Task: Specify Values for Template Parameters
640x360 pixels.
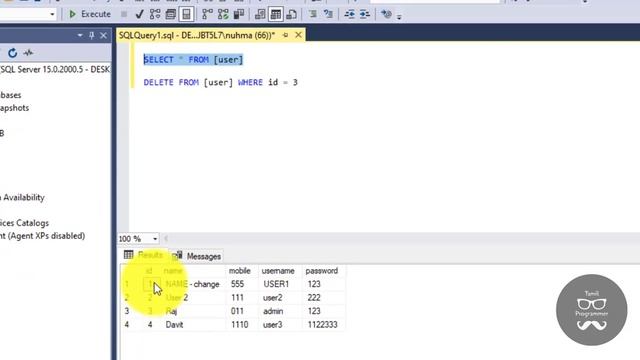Action: coord(386,14)
